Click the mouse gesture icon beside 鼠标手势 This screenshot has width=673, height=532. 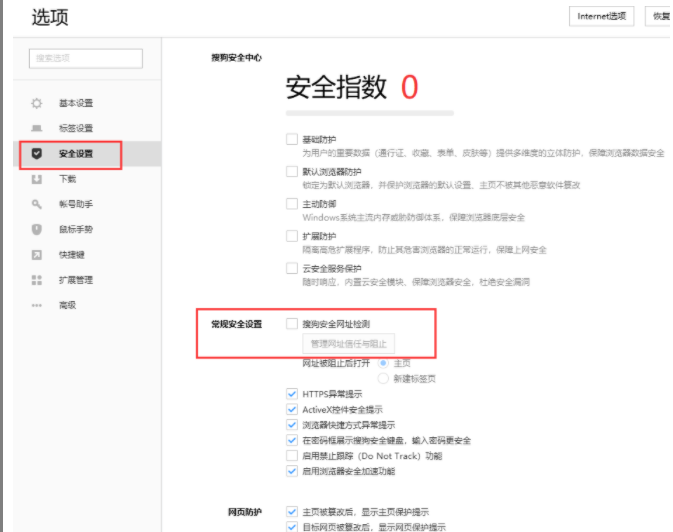37,229
